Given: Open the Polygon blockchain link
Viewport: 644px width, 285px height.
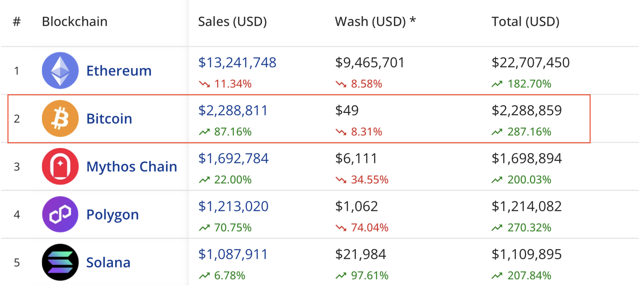Looking at the screenshot, I should pyautogui.click(x=113, y=215).
